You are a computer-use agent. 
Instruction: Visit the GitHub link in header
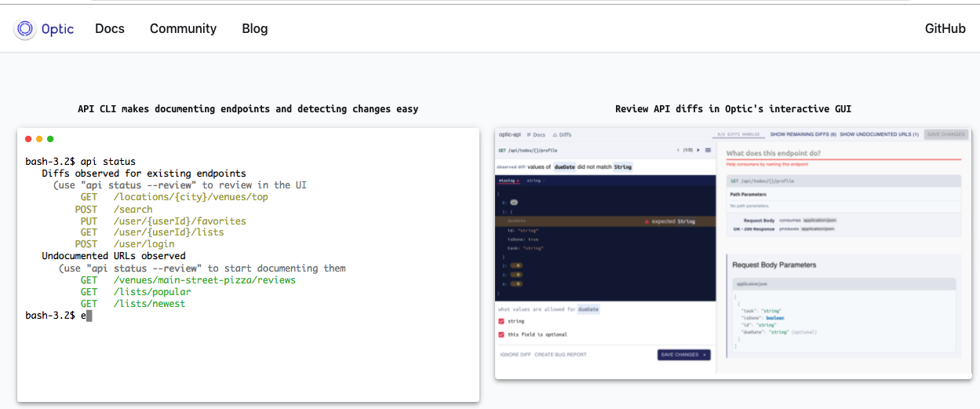click(x=945, y=28)
